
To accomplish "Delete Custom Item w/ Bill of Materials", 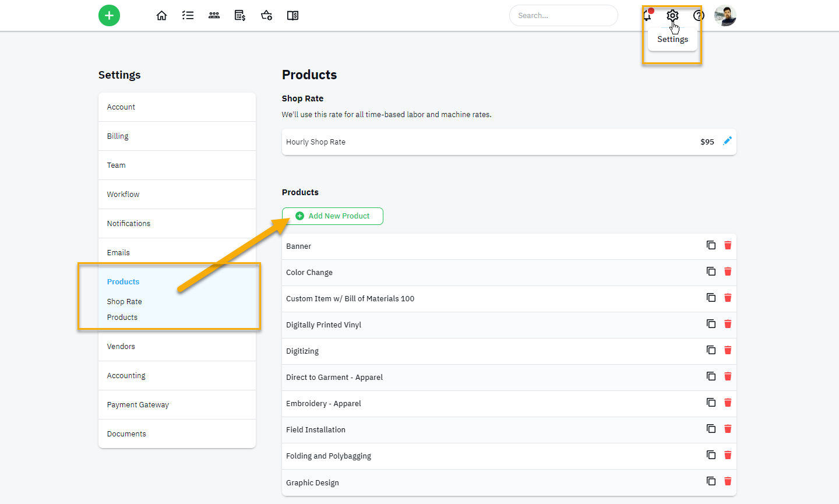I will pyautogui.click(x=728, y=298).
